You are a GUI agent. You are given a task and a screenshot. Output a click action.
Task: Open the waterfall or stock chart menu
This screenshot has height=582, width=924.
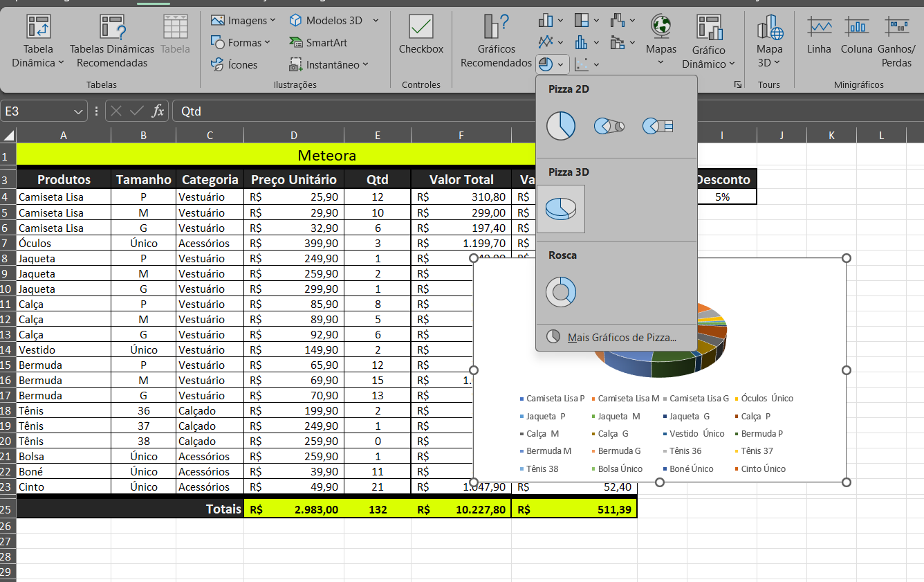tap(622, 21)
